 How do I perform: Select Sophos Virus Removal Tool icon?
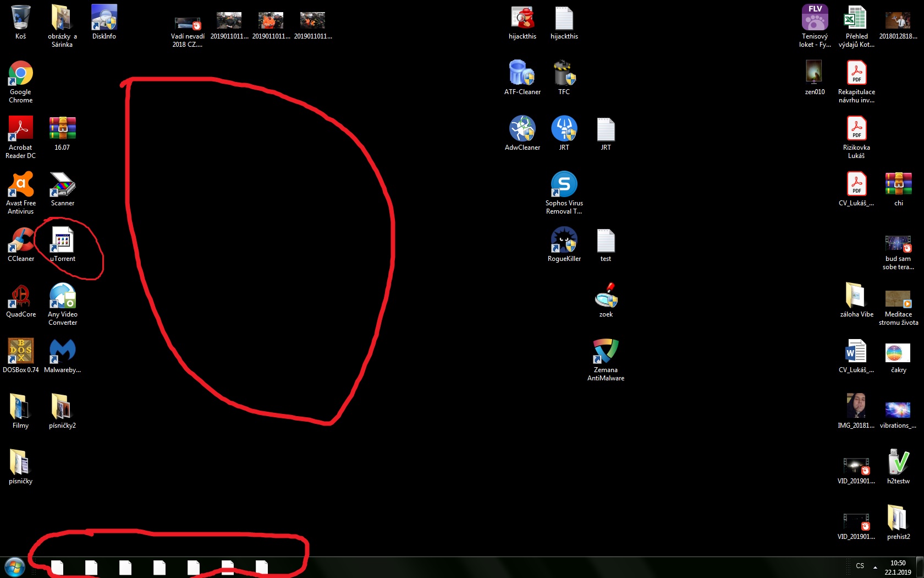click(x=564, y=186)
